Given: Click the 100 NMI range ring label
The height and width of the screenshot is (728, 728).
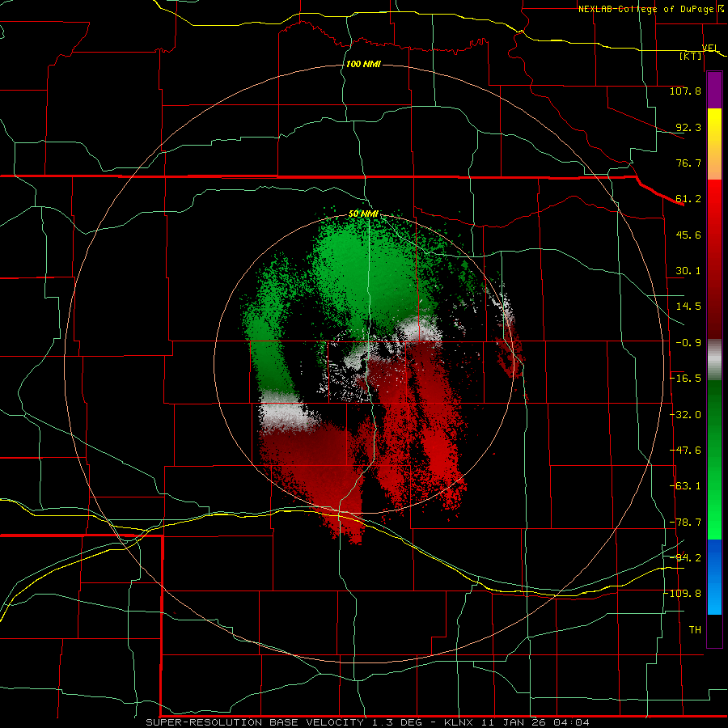Looking at the screenshot, I should pos(363,64).
